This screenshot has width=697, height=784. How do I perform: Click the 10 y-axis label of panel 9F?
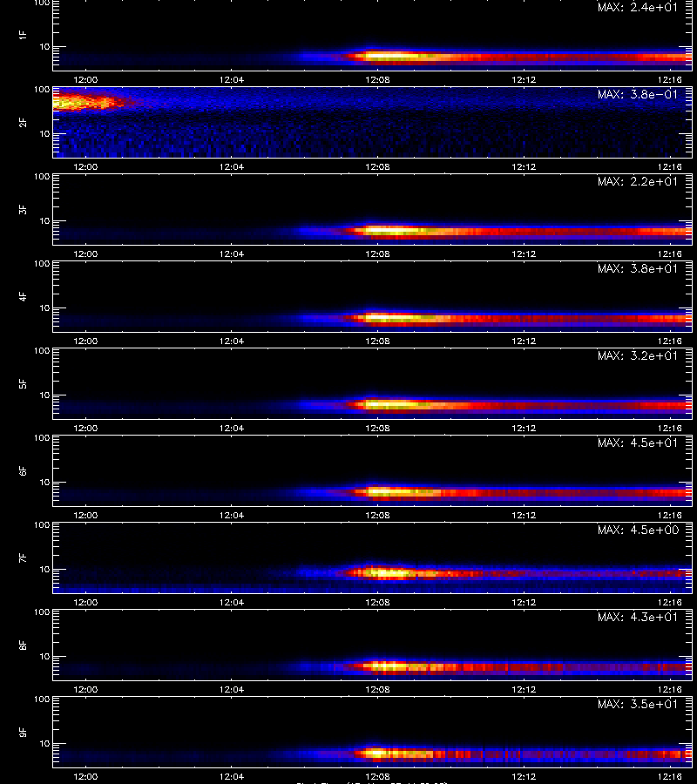(x=44, y=744)
